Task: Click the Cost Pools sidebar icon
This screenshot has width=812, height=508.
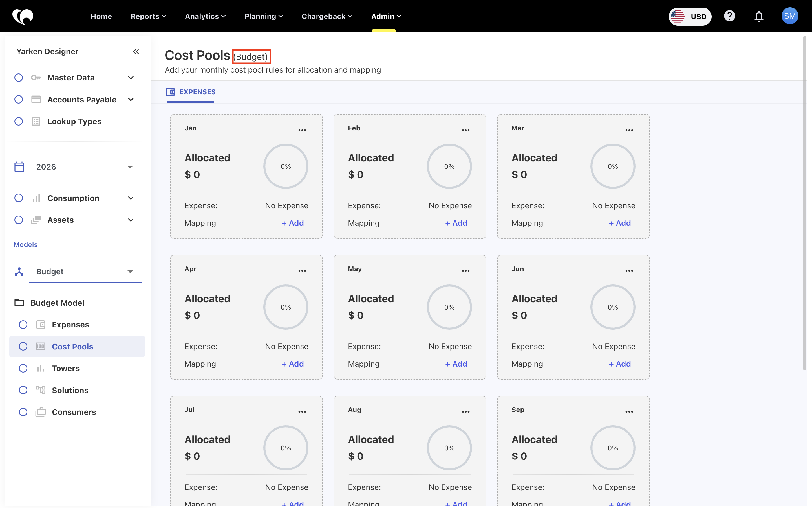Action: tap(41, 346)
